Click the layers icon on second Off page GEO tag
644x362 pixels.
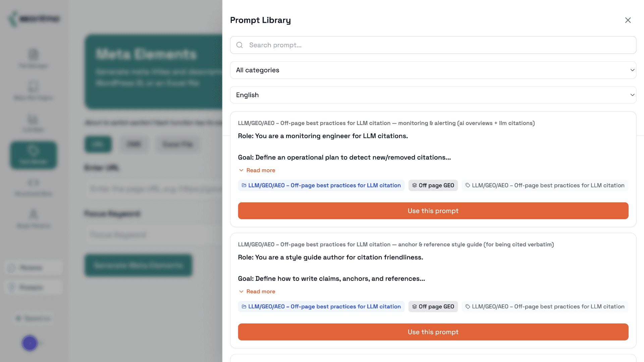[x=415, y=307]
